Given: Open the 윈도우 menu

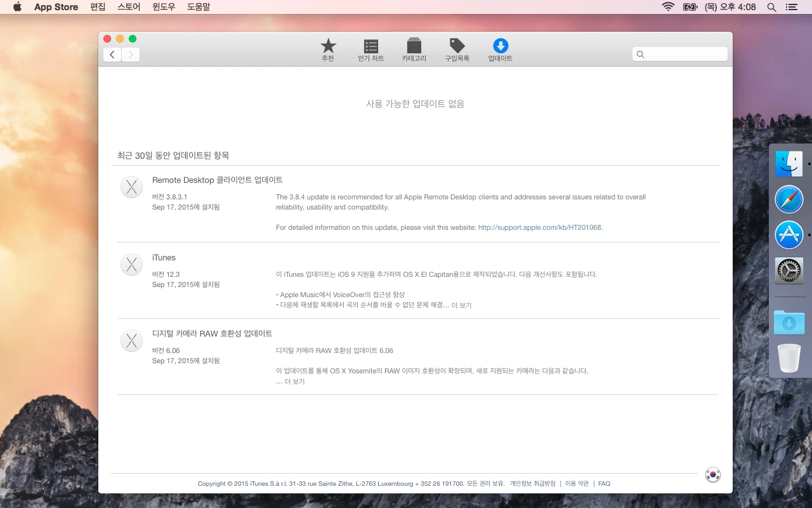Looking at the screenshot, I should tap(163, 7).
